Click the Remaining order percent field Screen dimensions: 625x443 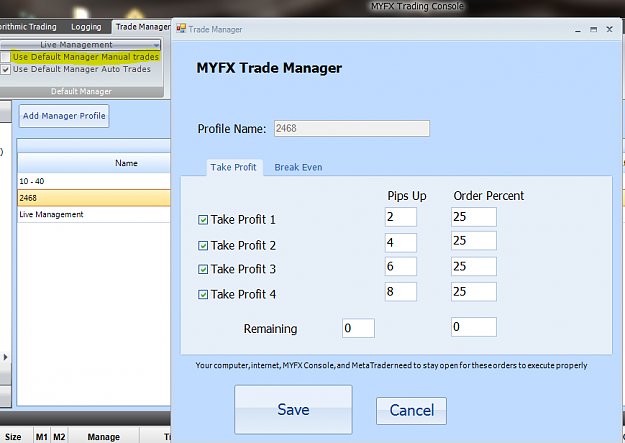(474, 327)
